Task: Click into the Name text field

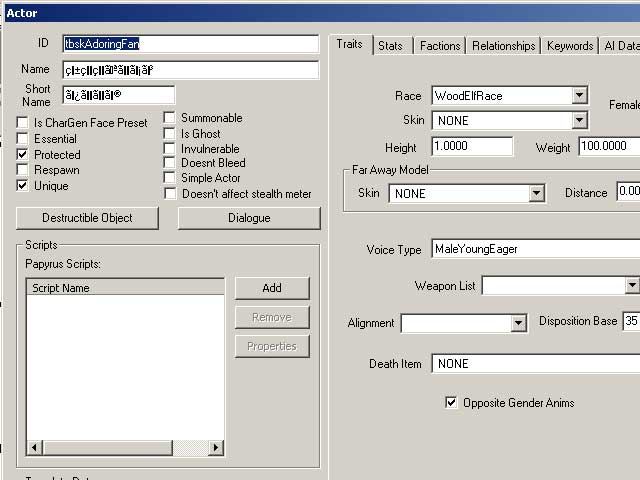Action: click(191, 70)
